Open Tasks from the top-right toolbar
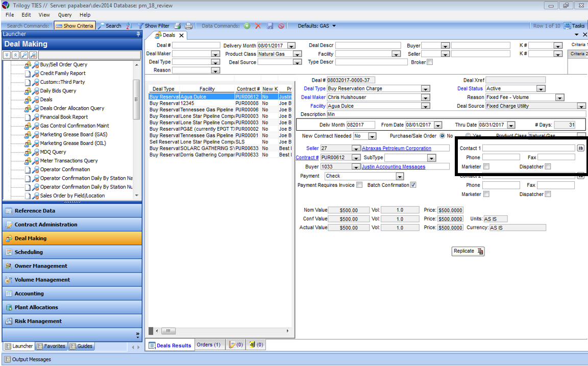 pos(574,26)
